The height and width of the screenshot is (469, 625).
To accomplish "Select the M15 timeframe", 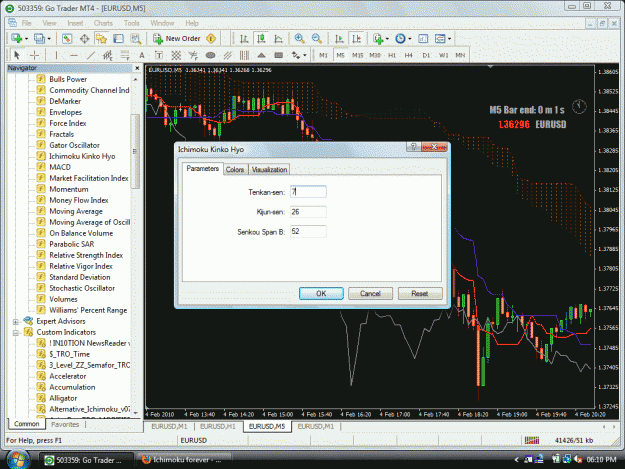I will coord(357,55).
